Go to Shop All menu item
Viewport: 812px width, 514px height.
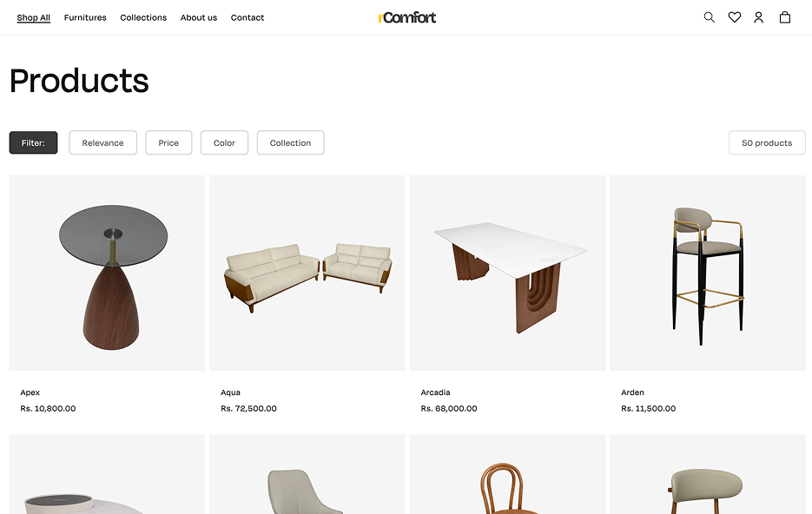point(34,17)
